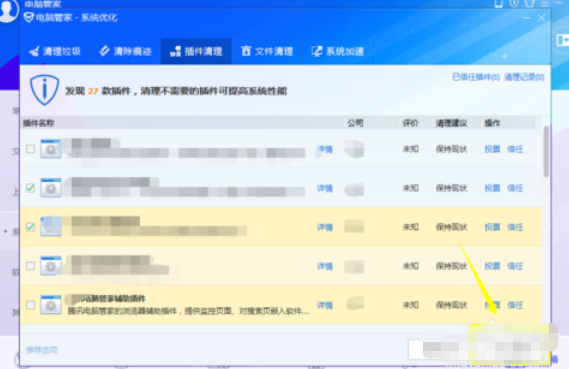Screen dimensions: 569x369
Task: Open 已信任插件 link
Action: tap(476, 77)
